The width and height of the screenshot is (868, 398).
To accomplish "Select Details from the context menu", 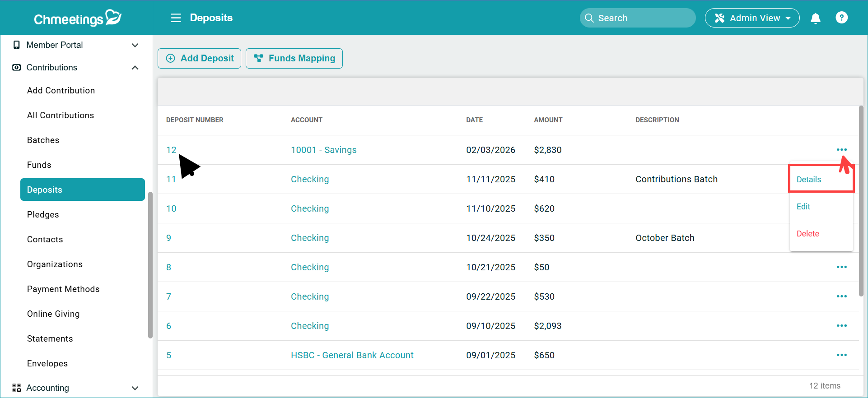I will click(809, 180).
